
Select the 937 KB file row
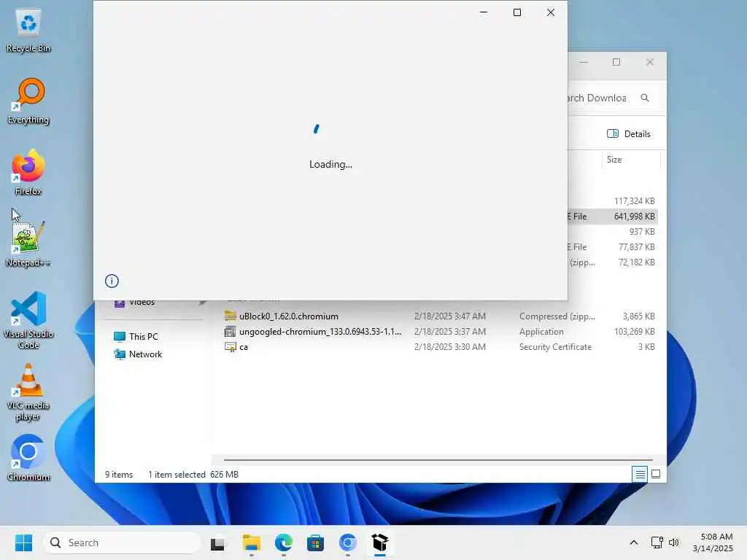click(613, 231)
